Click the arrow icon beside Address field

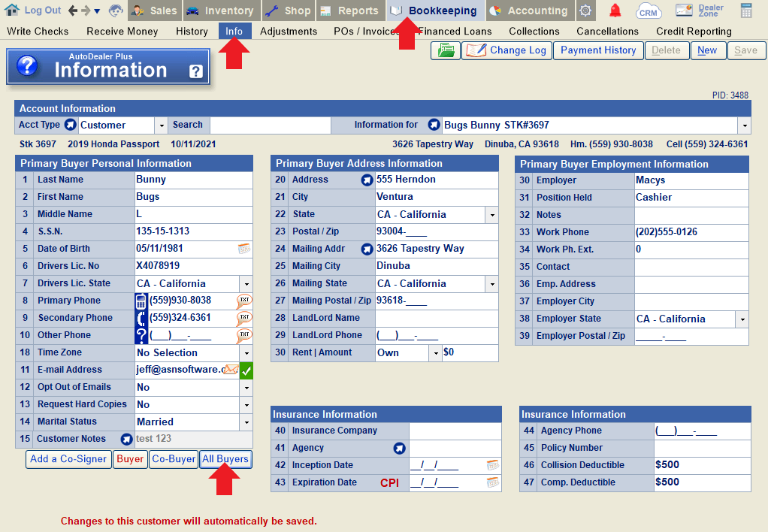coord(367,180)
